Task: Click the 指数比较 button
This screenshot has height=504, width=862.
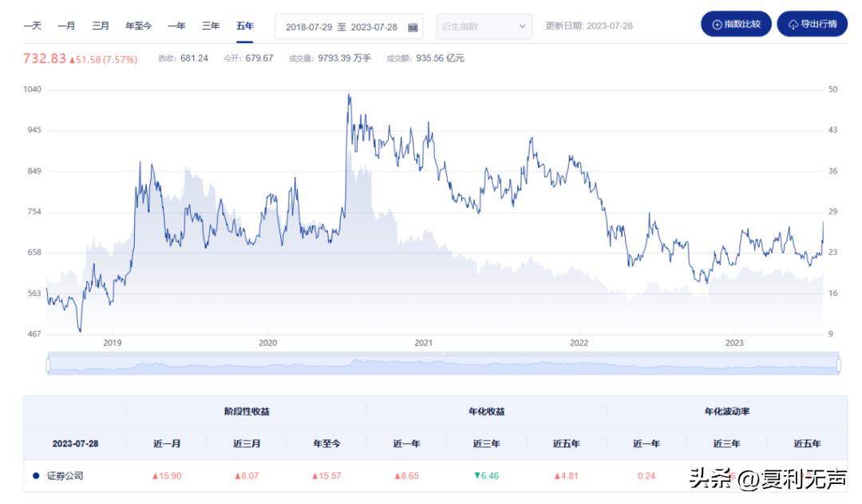Action: [735, 24]
